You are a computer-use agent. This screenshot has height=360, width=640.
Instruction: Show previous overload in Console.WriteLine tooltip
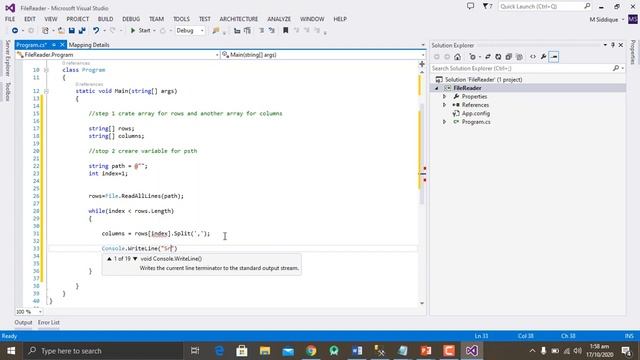(109, 259)
